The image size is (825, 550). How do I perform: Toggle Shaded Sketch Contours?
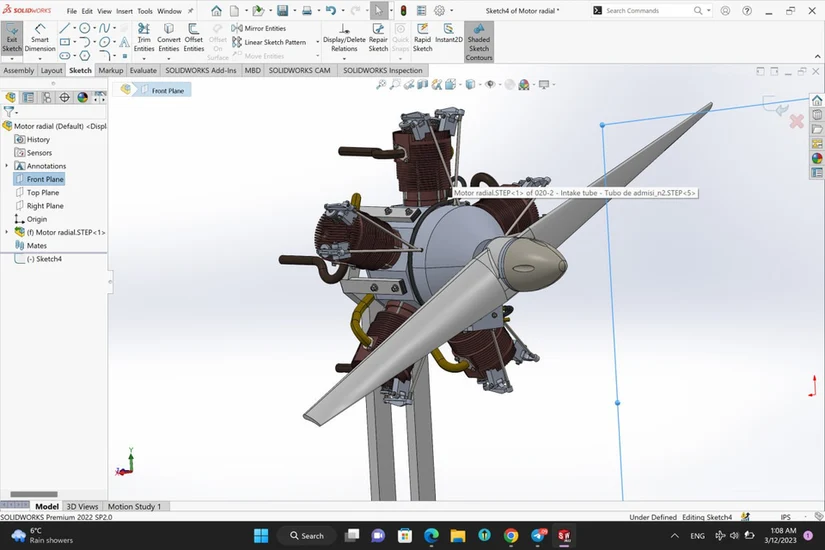479,38
